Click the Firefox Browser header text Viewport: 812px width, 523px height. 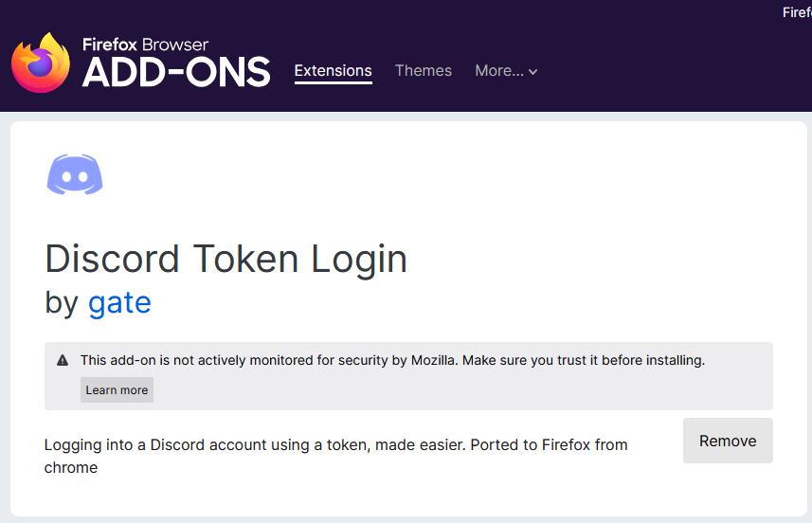point(146,45)
